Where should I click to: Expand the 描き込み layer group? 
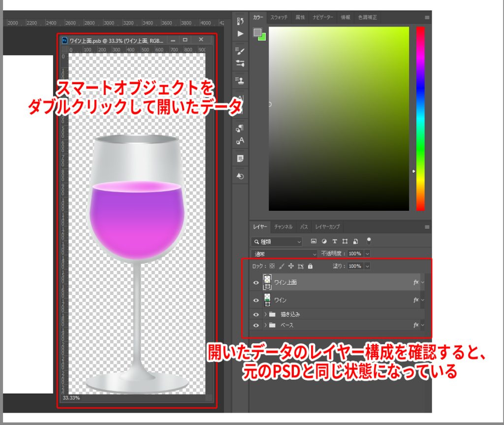[x=265, y=314]
